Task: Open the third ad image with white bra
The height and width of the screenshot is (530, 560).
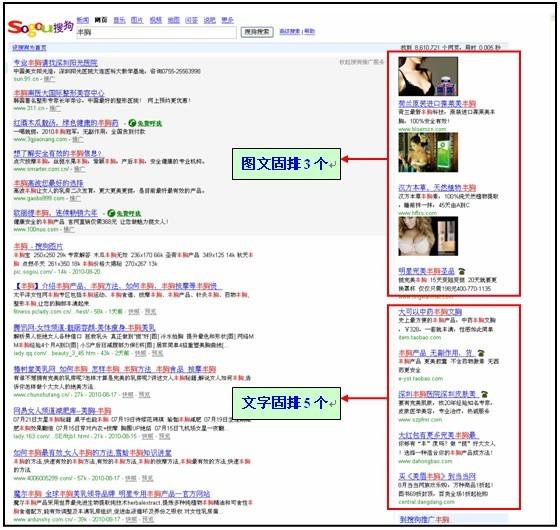Action: tap(428, 236)
